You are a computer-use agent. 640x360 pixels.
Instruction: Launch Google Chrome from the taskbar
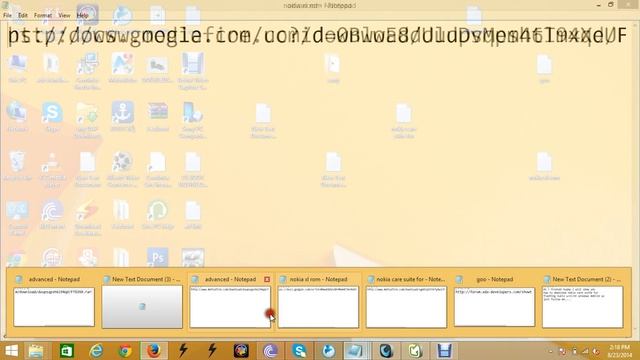click(125, 351)
